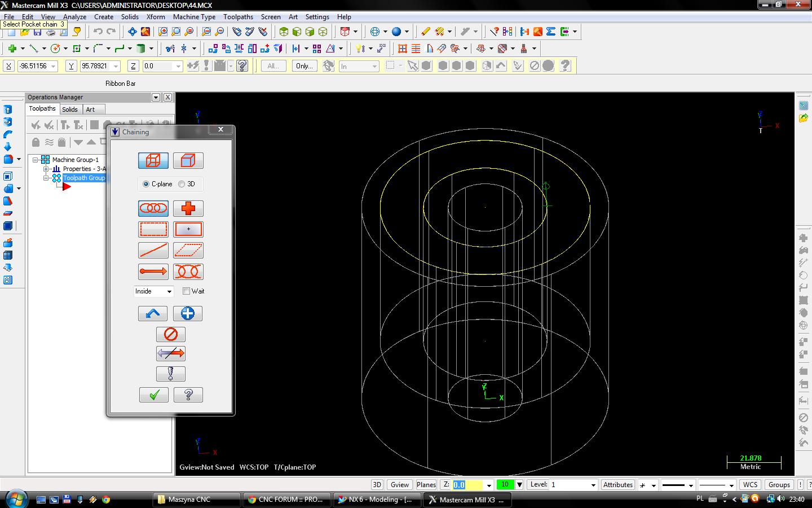Choose the Single line selection method

click(x=153, y=250)
